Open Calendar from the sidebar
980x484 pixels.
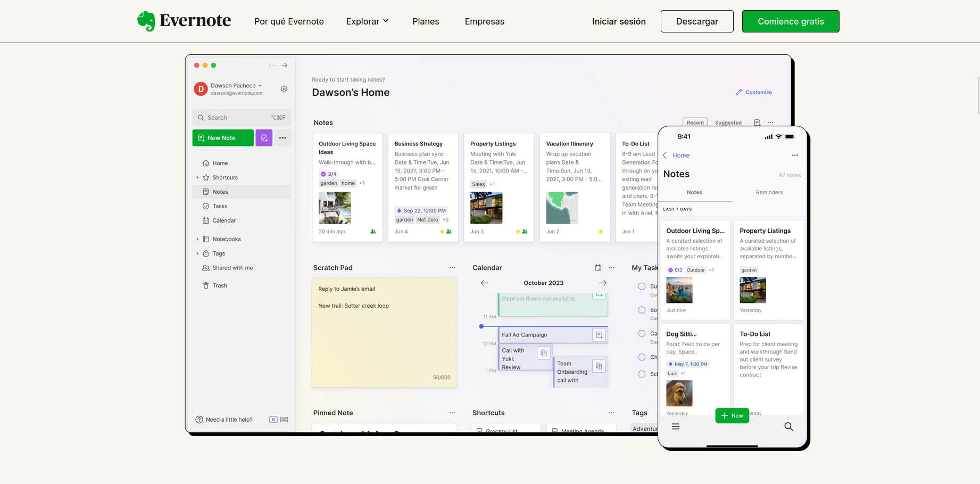(224, 220)
